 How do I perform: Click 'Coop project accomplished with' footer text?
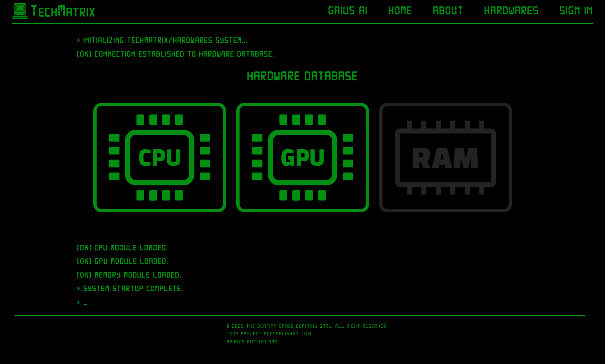tap(270, 334)
